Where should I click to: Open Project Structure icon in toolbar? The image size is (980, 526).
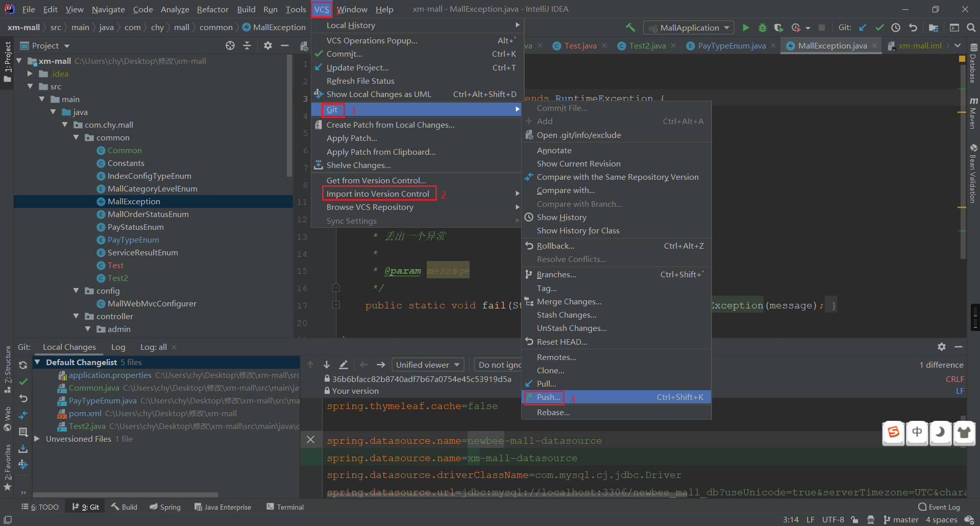934,28
